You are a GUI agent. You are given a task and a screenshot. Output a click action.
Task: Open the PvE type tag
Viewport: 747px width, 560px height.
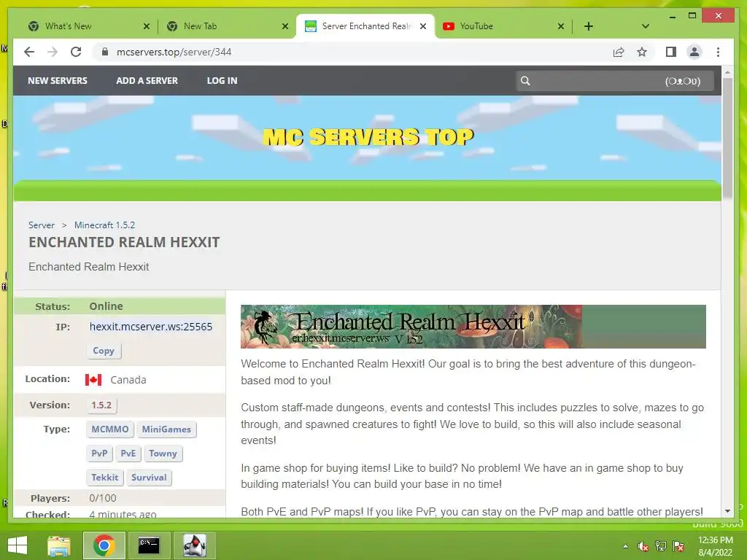(x=128, y=454)
